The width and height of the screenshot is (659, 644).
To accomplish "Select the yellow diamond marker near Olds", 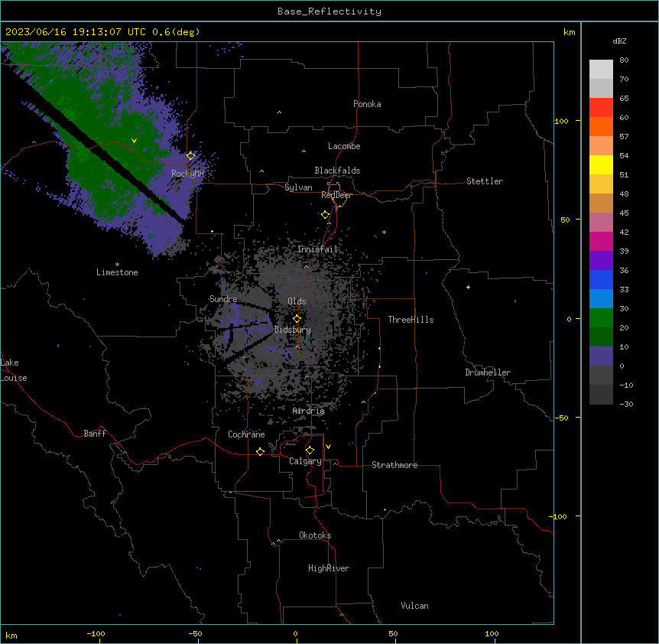I will [x=297, y=319].
